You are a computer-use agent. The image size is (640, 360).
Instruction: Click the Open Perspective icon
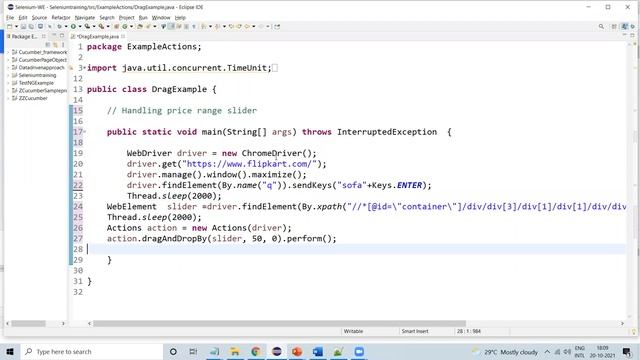click(614, 27)
